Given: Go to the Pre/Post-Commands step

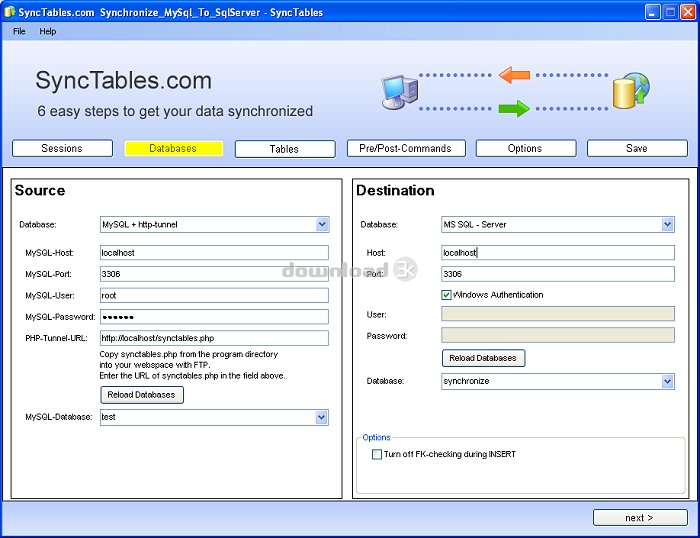Looking at the screenshot, I should pyautogui.click(x=405, y=149).
